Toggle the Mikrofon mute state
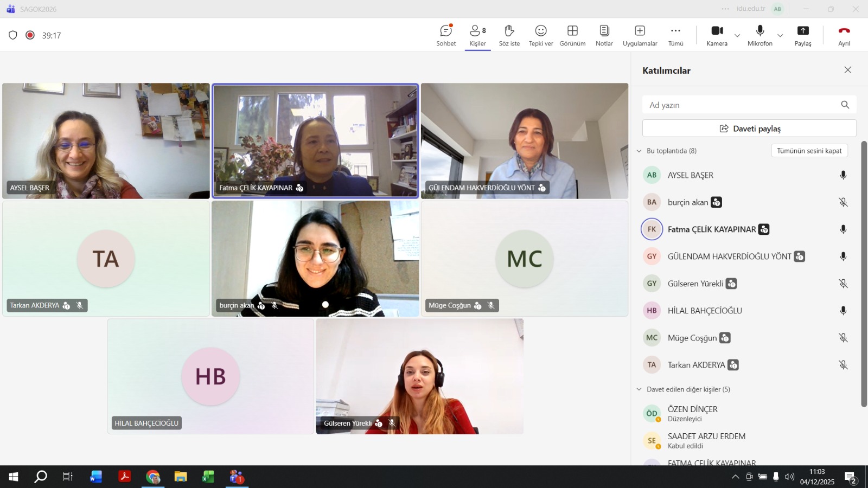Screen dimensions: 868x488 point(759,35)
